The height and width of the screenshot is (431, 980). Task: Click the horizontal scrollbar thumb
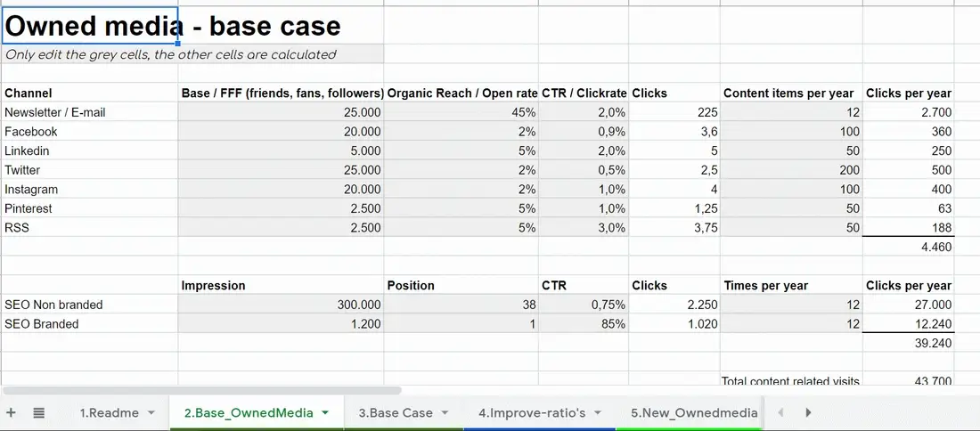pos(202,390)
